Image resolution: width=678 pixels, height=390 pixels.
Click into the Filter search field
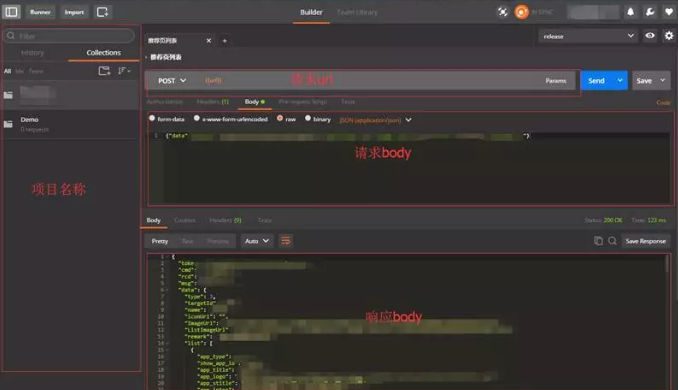click(x=69, y=36)
